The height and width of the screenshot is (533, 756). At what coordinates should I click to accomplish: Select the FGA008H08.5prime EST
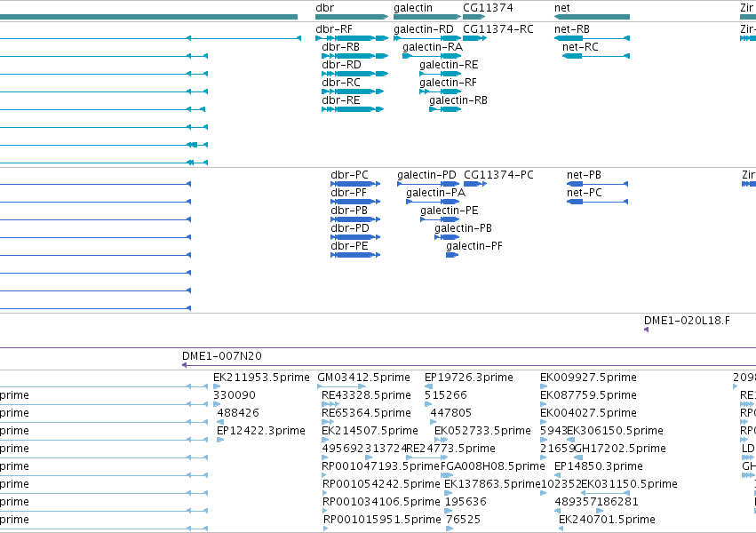point(447,475)
